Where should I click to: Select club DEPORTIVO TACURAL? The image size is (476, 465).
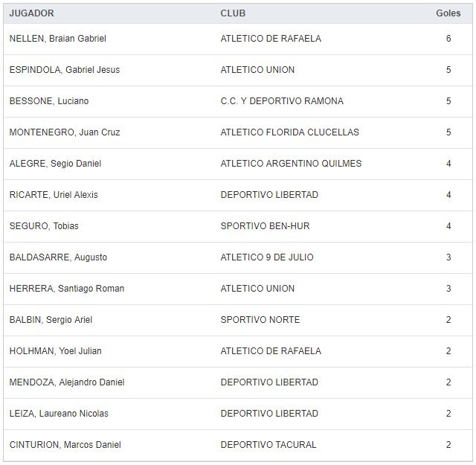coord(268,445)
